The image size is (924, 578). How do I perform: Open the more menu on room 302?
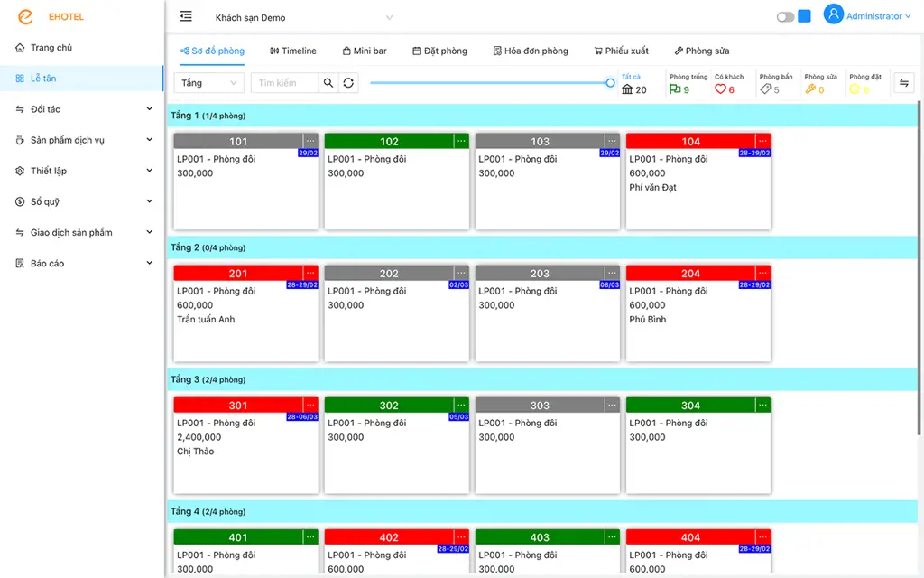tap(461, 406)
